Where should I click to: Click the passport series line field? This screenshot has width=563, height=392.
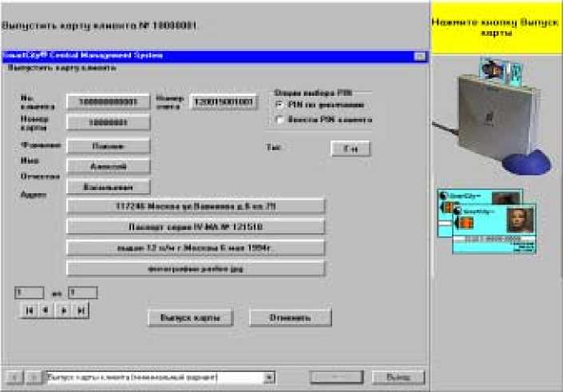click(x=196, y=227)
